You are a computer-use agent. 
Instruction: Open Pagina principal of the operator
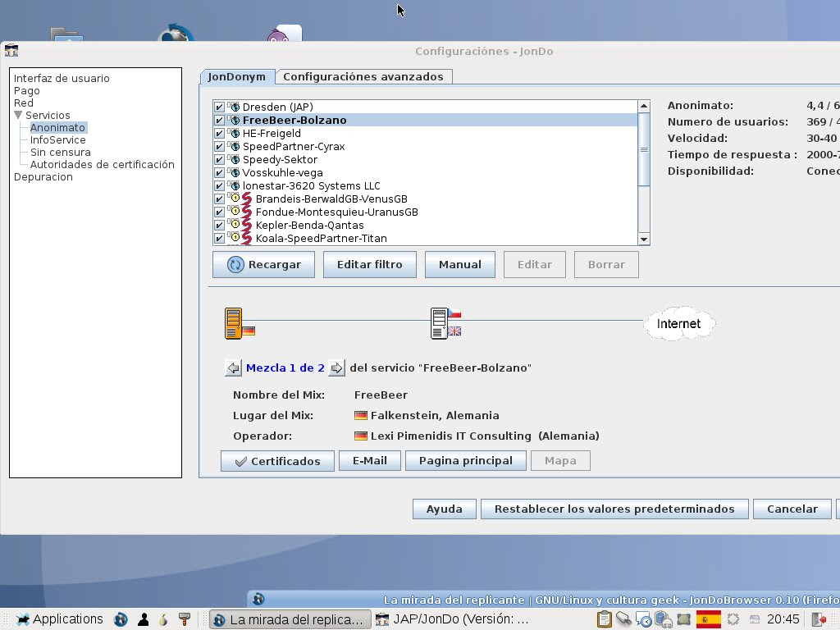pos(466,461)
